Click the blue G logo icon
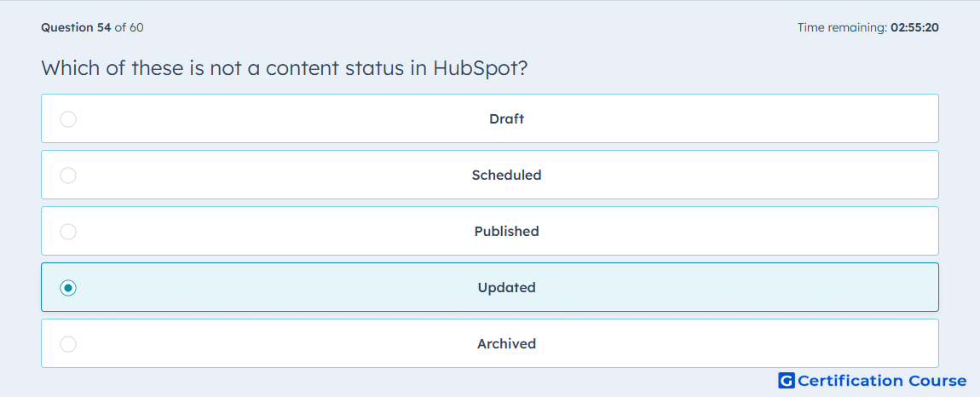The image size is (980, 397). (x=787, y=380)
